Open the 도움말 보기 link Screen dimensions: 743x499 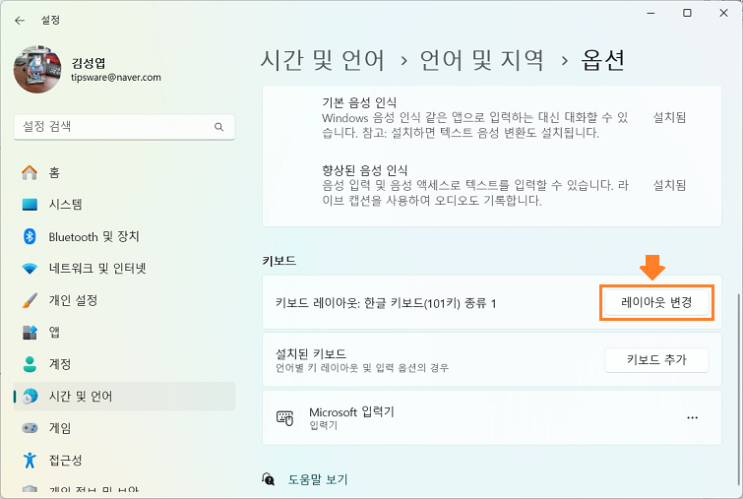click(x=317, y=480)
